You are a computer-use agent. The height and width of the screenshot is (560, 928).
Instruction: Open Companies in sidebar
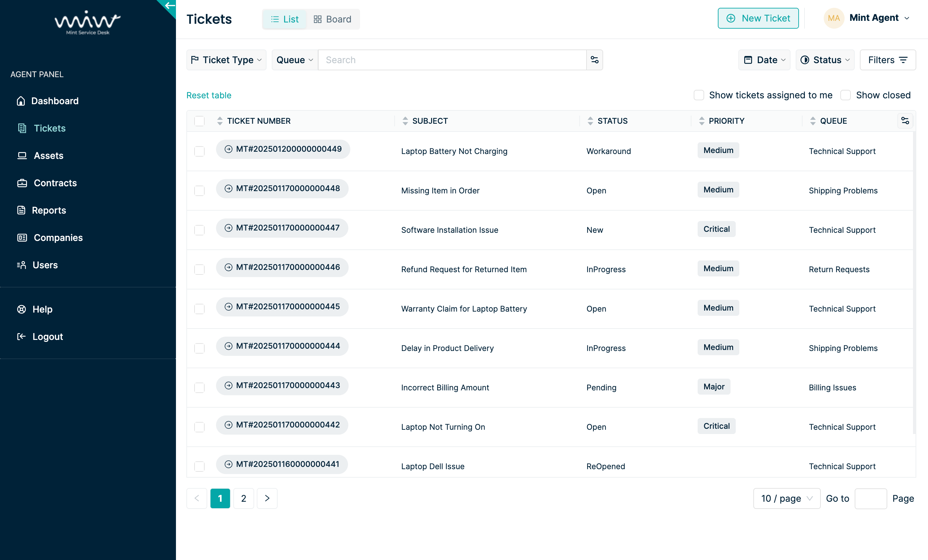click(50, 238)
